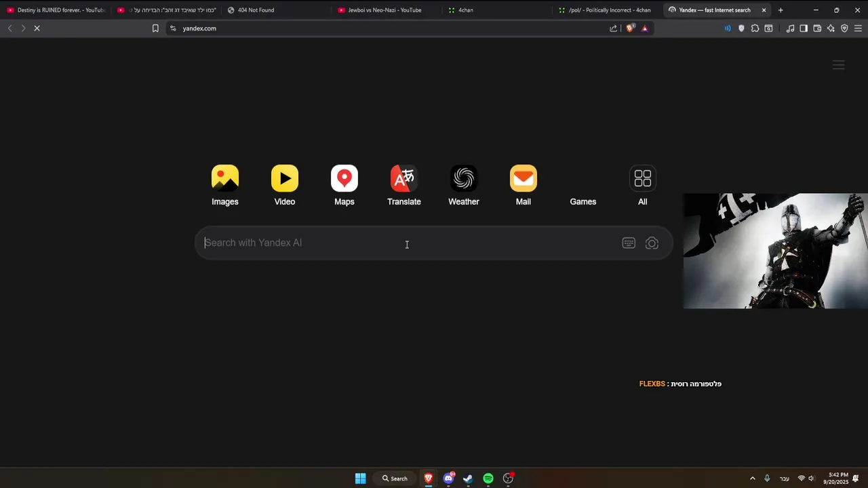The width and height of the screenshot is (868, 488).
Task: Open Brave Wallet
Action: coord(817,28)
